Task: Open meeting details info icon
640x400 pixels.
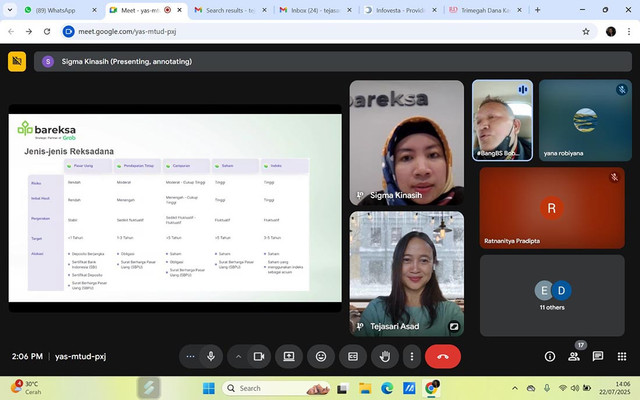Action: tap(550, 357)
